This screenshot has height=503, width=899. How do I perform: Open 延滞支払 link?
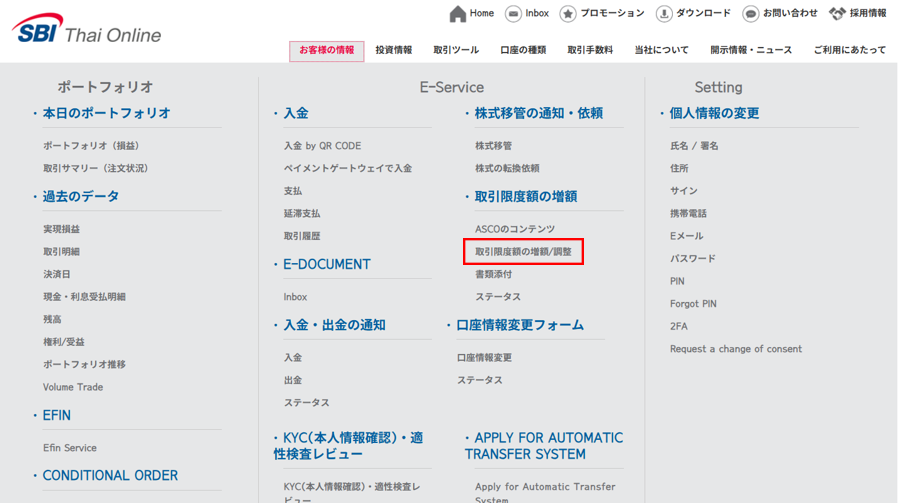point(302,213)
